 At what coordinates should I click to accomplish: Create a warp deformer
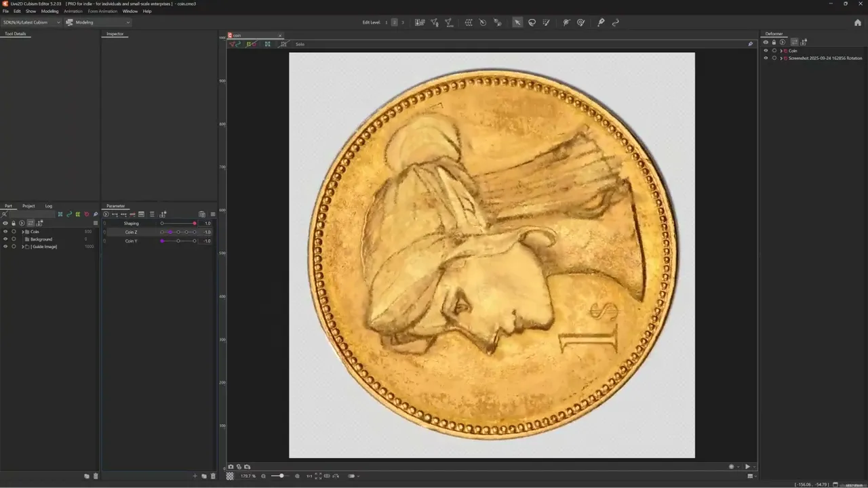tap(469, 22)
